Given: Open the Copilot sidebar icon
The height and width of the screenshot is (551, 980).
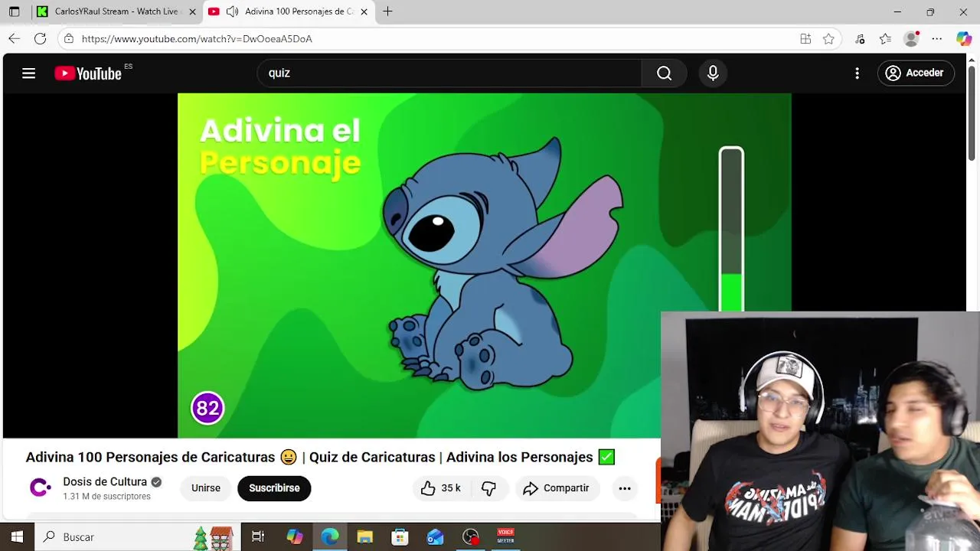Looking at the screenshot, I should (x=964, y=38).
